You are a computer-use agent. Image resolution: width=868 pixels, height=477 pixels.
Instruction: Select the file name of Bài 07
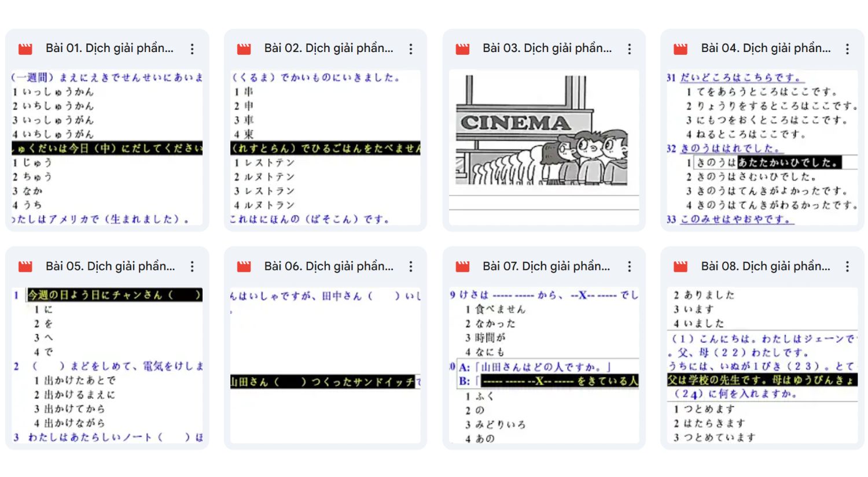coord(546,267)
